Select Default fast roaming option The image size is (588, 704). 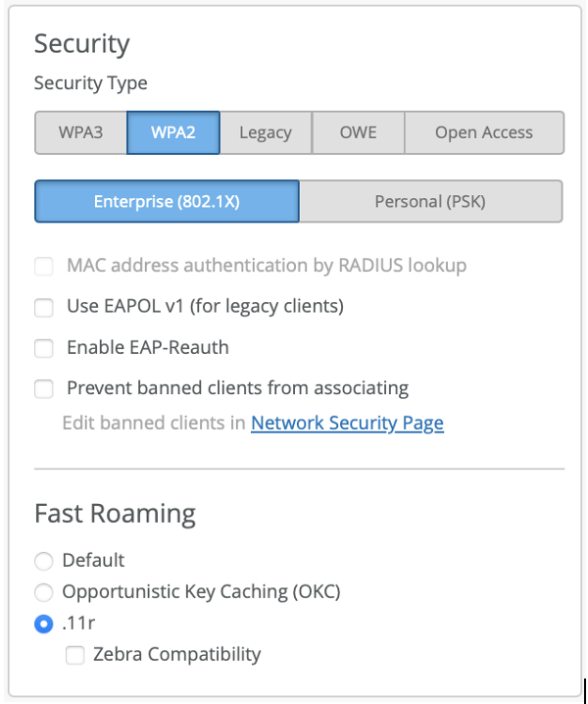coord(43,562)
